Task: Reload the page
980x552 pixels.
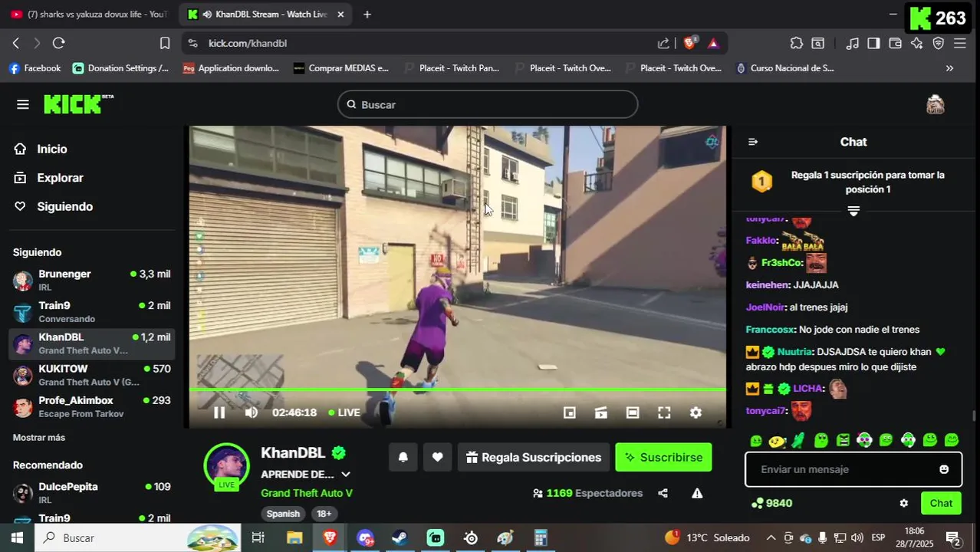Action: tap(59, 43)
